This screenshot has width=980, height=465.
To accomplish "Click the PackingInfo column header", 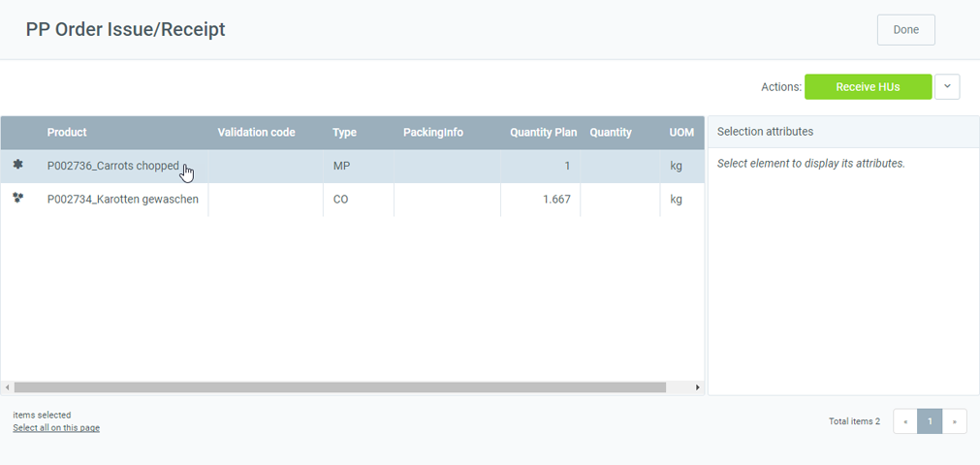I will 433,133.
